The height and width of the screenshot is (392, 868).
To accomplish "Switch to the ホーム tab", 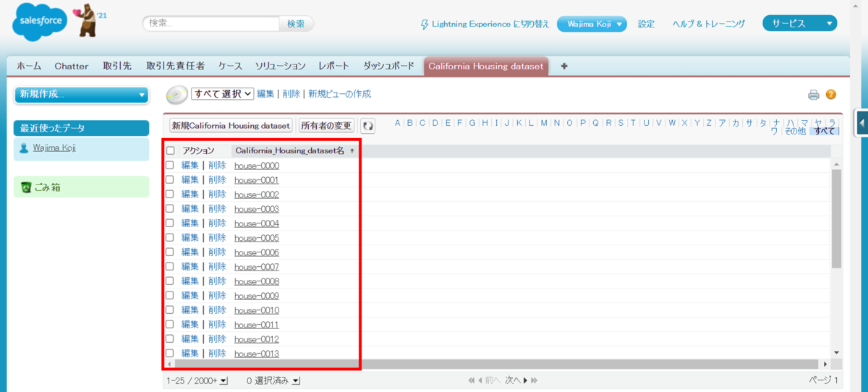I will click(x=29, y=66).
